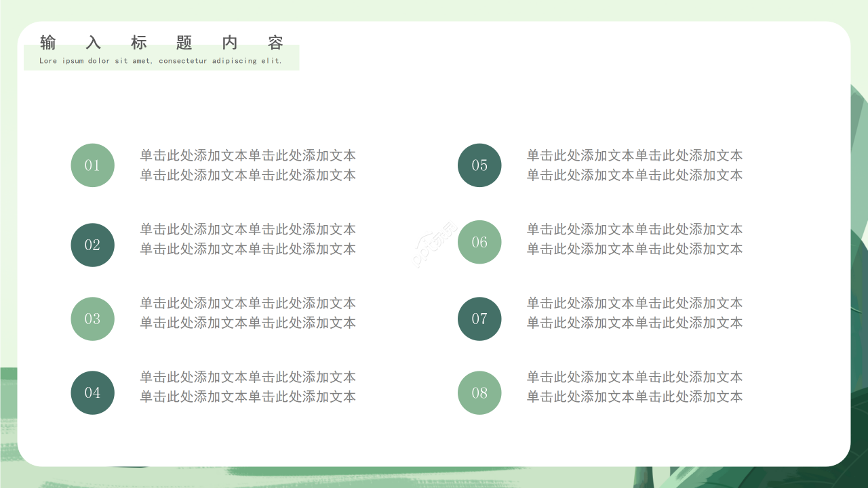Select the text paragraph beside circle 04

pos(248,387)
